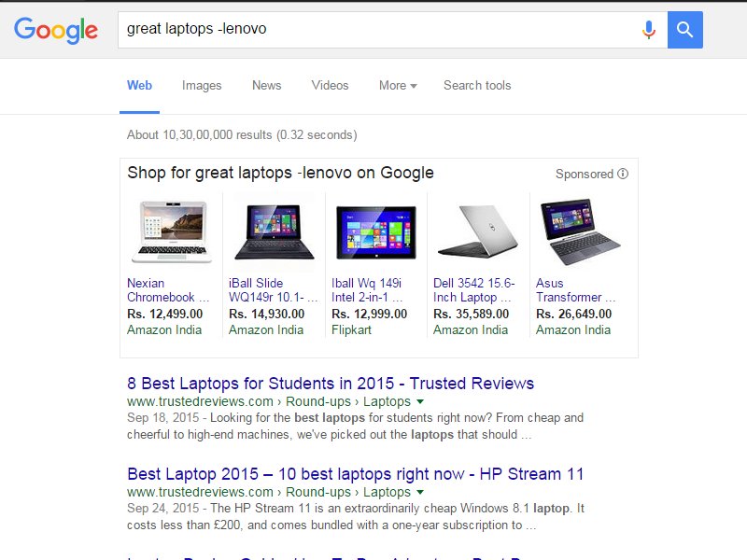Click the trustedreviews.com URL under Best Laptop 2015
The height and width of the screenshot is (560, 747).
click(269, 493)
